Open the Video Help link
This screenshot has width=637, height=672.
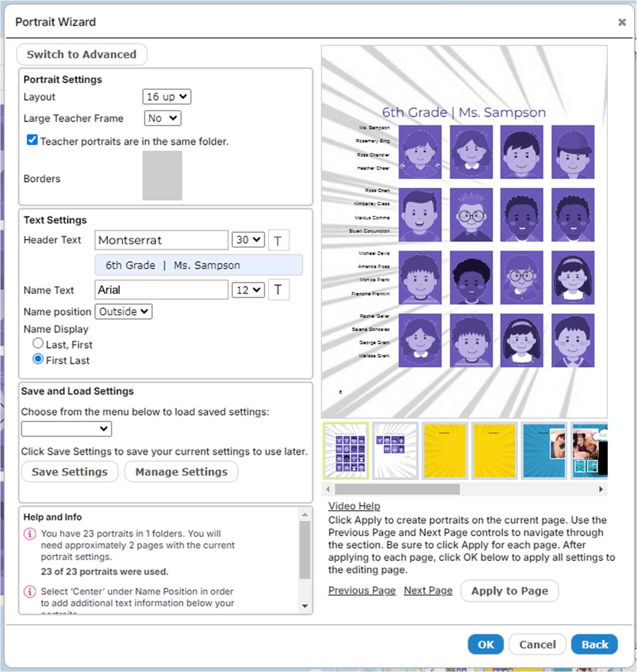tap(354, 506)
